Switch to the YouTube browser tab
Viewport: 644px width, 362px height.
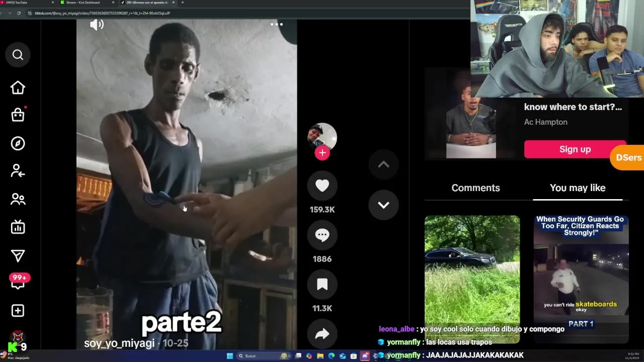coord(25,3)
